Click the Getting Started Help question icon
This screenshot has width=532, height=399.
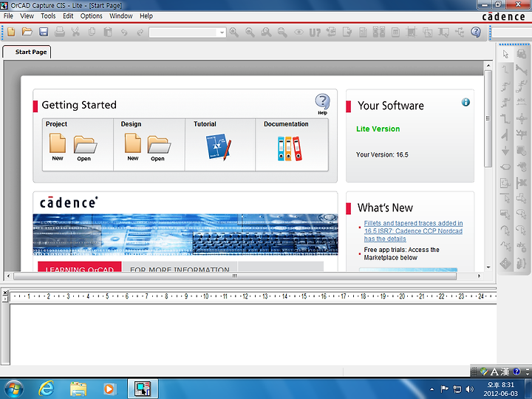322,104
